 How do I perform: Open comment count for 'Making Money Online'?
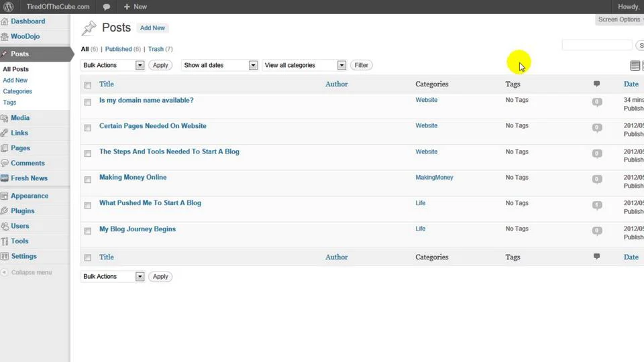pyautogui.click(x=597, y=180)
